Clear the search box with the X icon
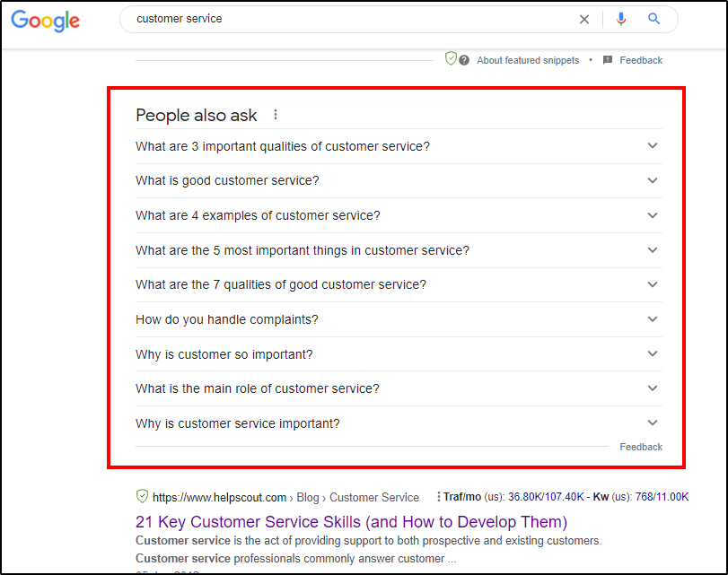Screen dimensions: 728x575 [584, 19]
